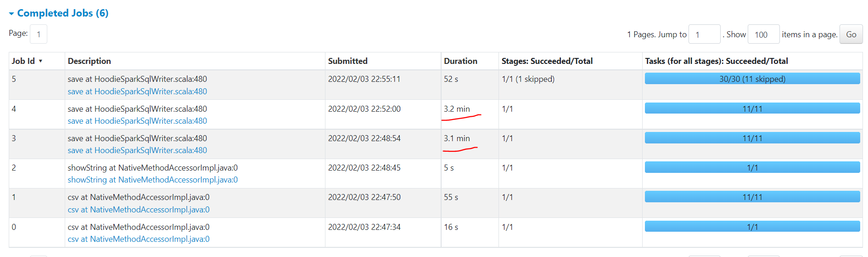868x257 pixels.
Task: Click job 0's 1/1 tasks progress bar
Action: pos(752,227)
